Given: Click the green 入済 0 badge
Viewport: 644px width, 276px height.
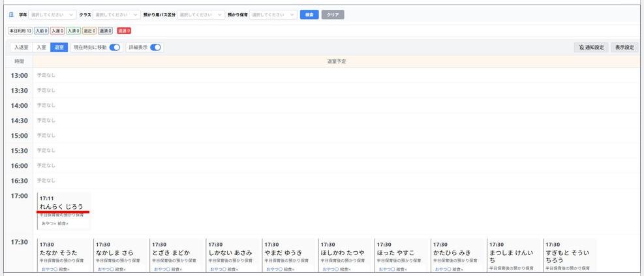Looking at the screenshot, I should click(x=73, y=31).
